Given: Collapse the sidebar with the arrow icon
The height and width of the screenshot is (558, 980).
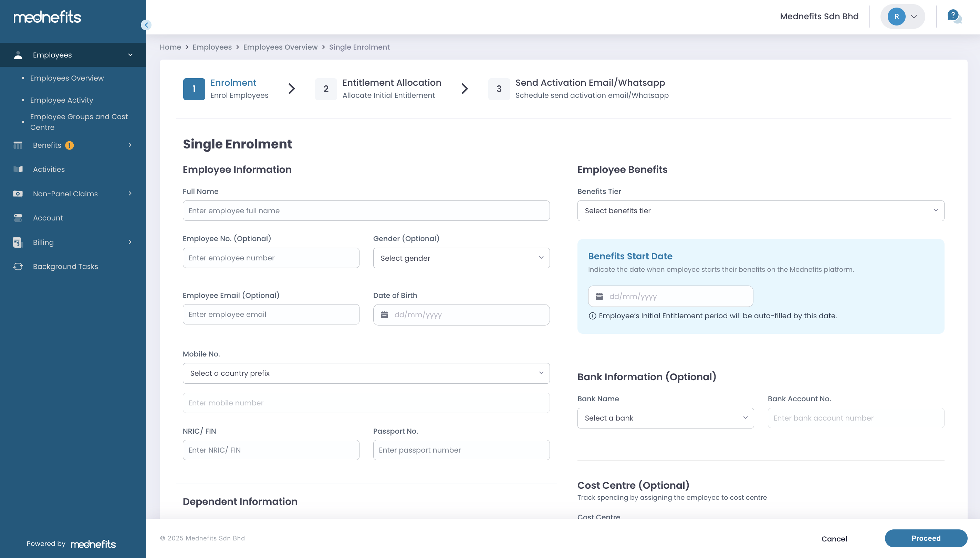Looking at the screenshot, I should point(146,25).
